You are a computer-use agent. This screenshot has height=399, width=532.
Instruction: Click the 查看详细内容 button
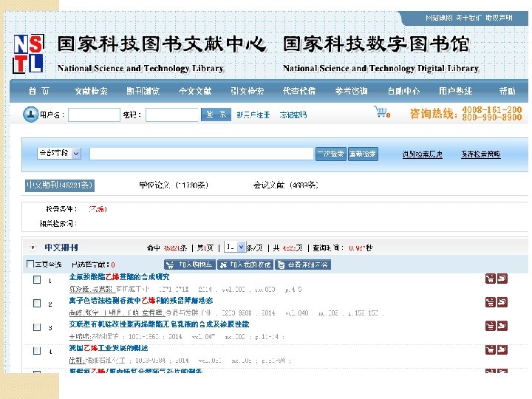(x=303, y=265)
